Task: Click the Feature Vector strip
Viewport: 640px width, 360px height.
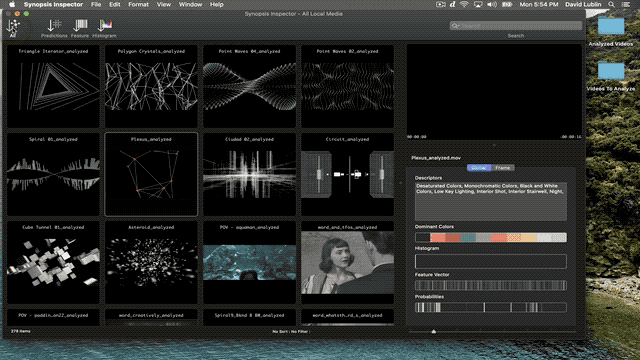Action: click(491, 285)
